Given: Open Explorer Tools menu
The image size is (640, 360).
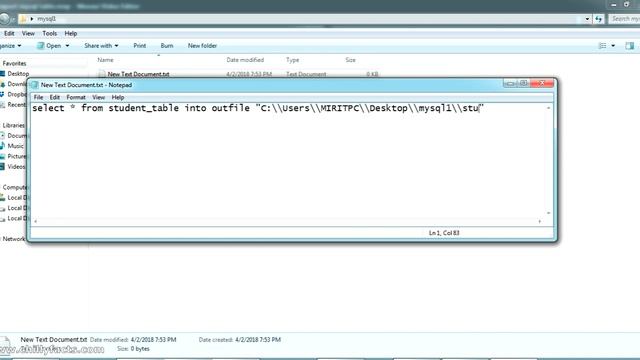Looking at the screenshot, I should pyautogui.click(x=49, y=33).
